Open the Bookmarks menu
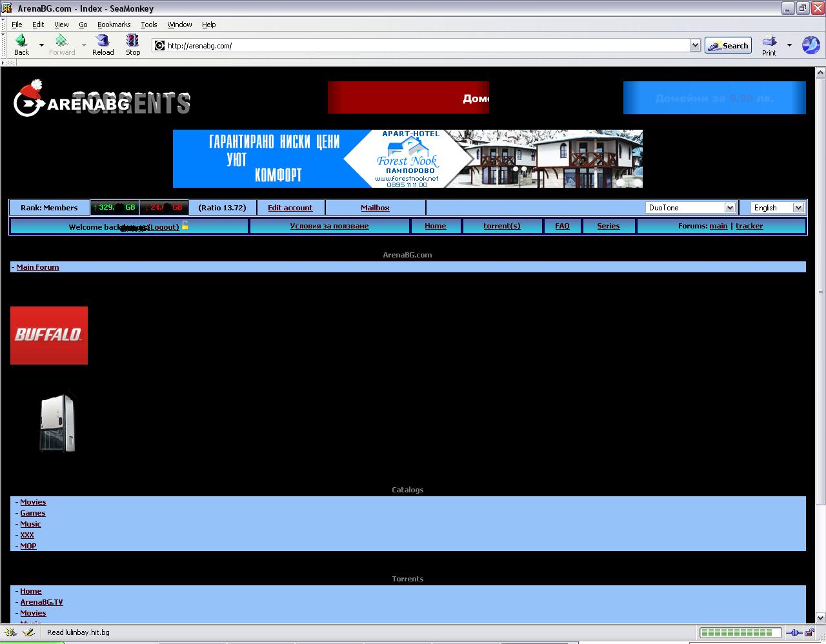 114,25
